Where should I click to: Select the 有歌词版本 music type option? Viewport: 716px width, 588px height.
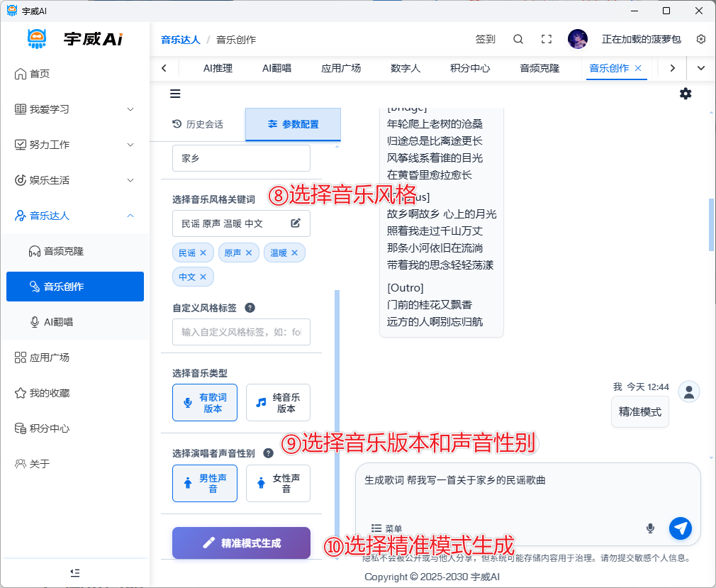[205, 403]
